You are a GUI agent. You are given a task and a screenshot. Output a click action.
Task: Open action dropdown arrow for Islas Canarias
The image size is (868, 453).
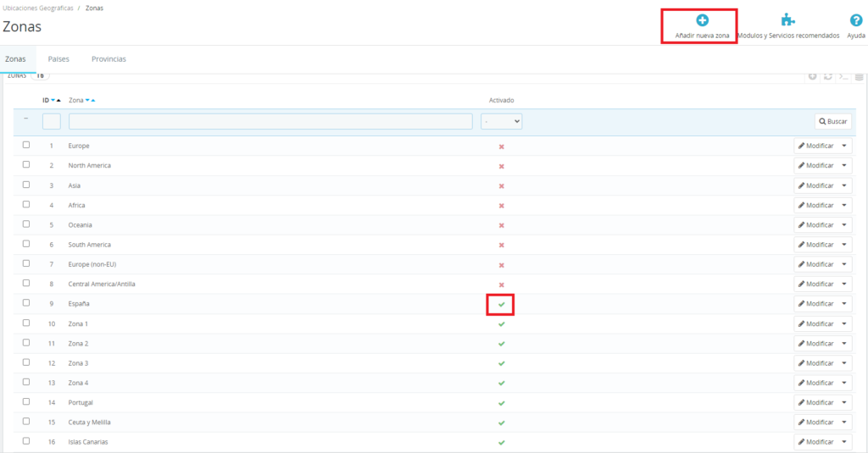[844, 442]
